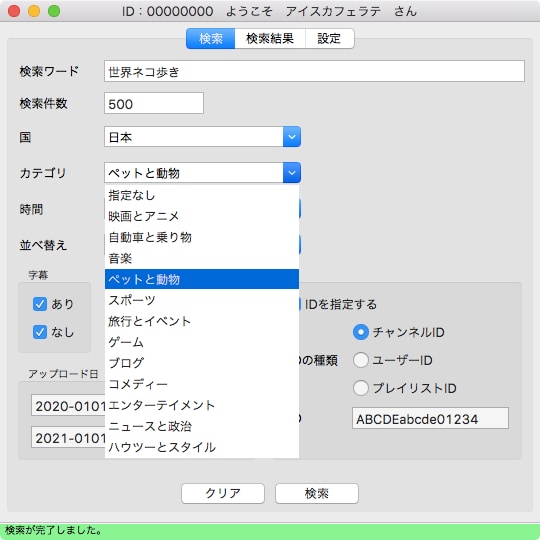
Task: Open the 国 dropdown showing 日本
Action: (202, 137)
